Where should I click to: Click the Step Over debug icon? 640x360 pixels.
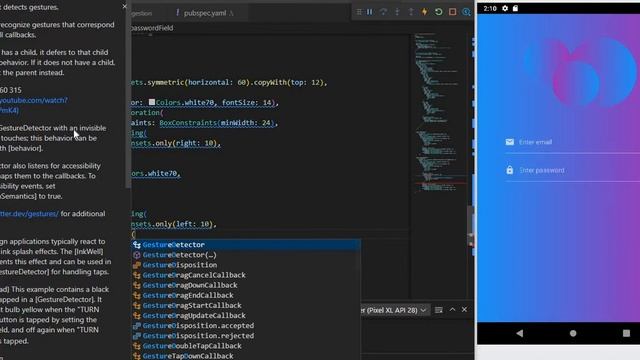383,12
